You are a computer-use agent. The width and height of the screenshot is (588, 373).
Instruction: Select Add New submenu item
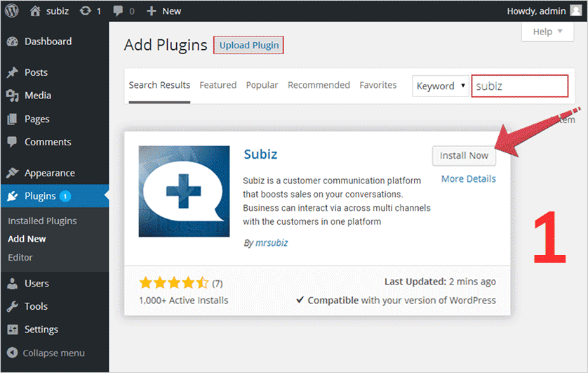click(27, 239)
